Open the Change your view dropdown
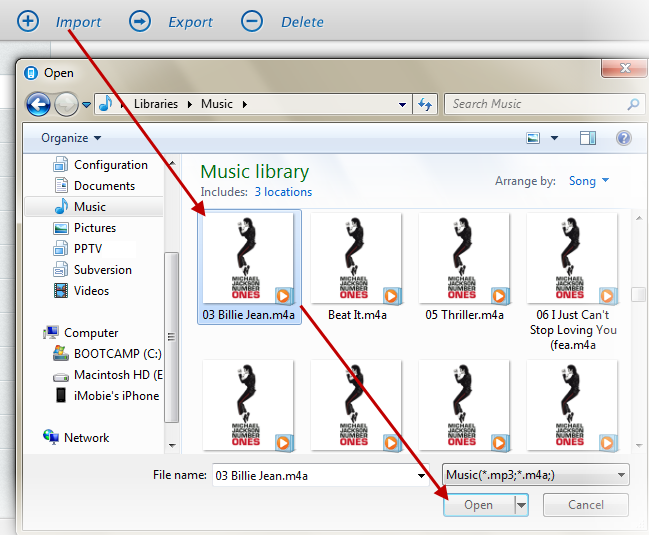Viewport: 649px width, 535px height. click(555, 138)
